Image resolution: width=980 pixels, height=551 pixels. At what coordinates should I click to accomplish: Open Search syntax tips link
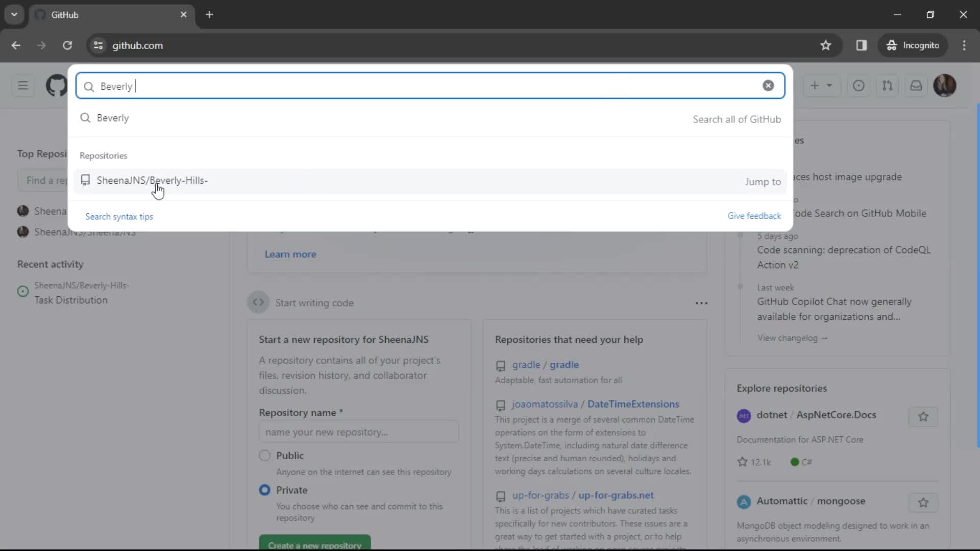(119, 216)
